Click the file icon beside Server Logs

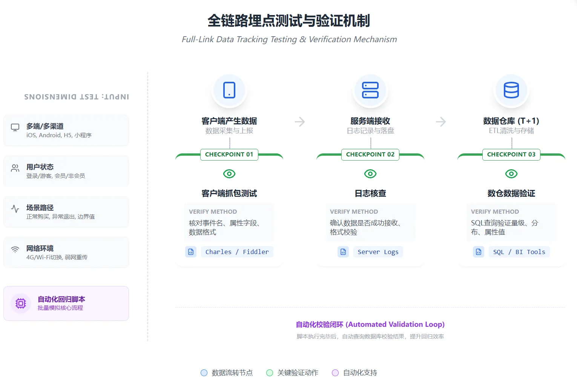click(x=343, y=252)
